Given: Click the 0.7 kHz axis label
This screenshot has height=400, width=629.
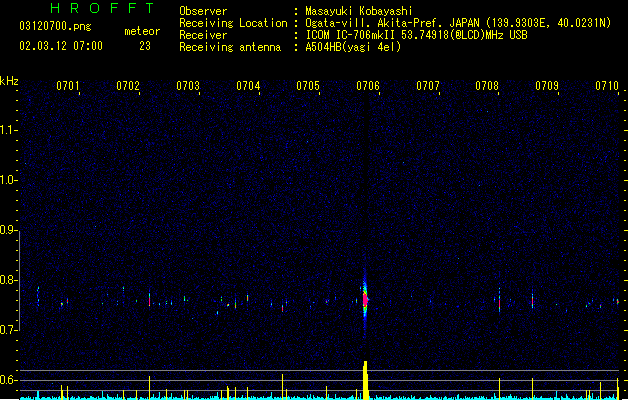Looking at the screenshot, I should (8, 330).
